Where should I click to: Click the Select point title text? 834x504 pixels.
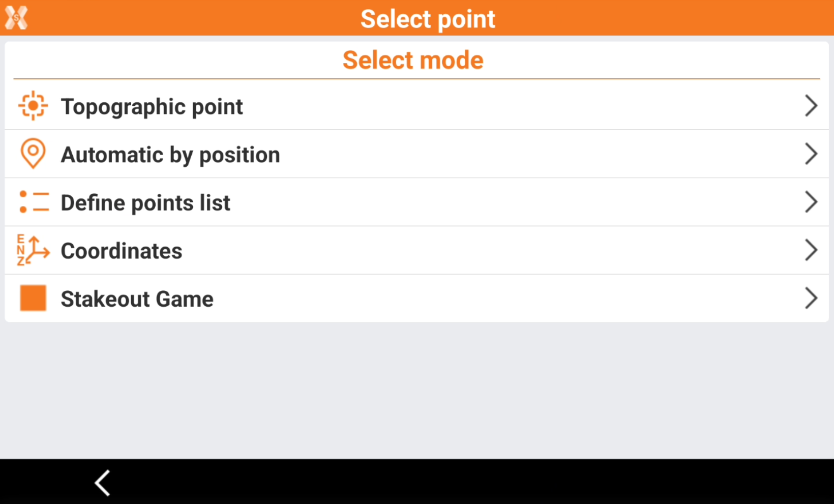[x=428, y=19]
